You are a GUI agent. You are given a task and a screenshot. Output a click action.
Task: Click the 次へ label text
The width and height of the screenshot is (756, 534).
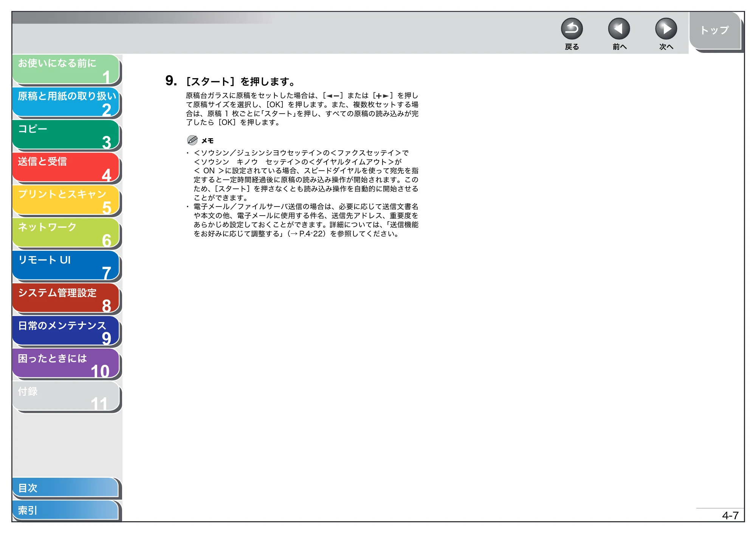(666, 47)
